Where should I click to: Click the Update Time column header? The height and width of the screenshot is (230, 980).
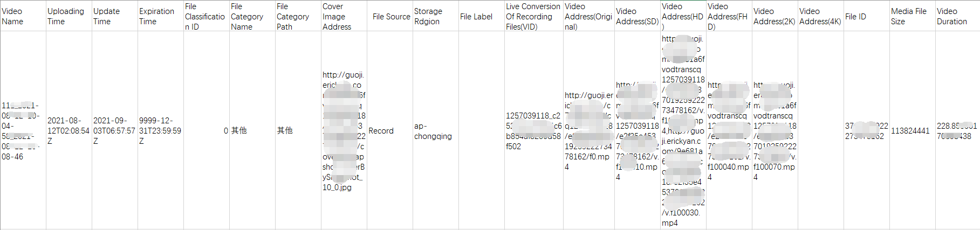[115, 16]
